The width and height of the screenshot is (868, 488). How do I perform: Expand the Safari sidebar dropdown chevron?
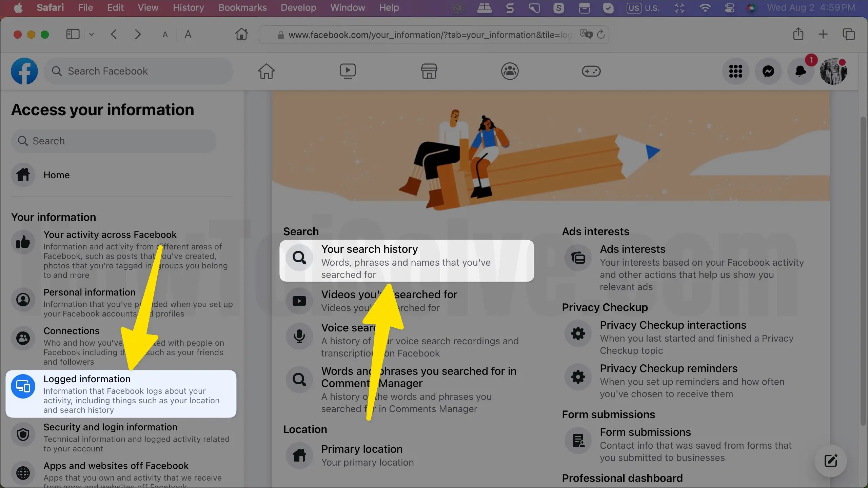pos(92,35)
